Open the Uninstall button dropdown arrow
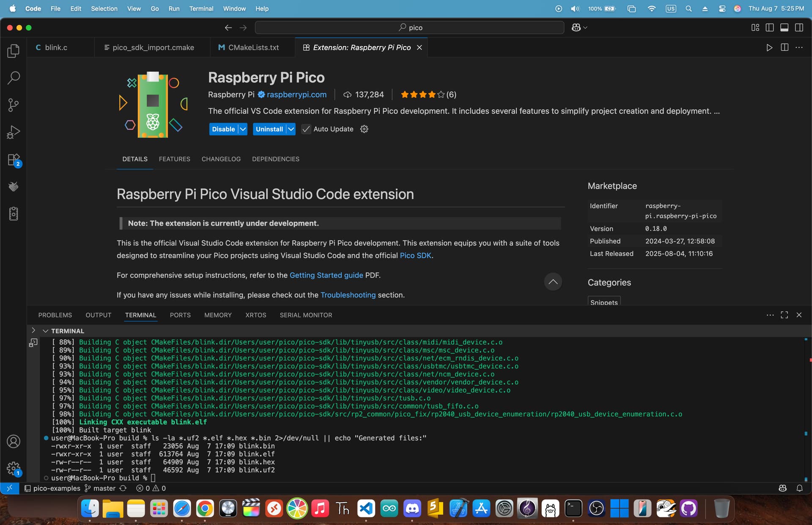Viewport: 812px width, 525px height. (x=291, y=129)
